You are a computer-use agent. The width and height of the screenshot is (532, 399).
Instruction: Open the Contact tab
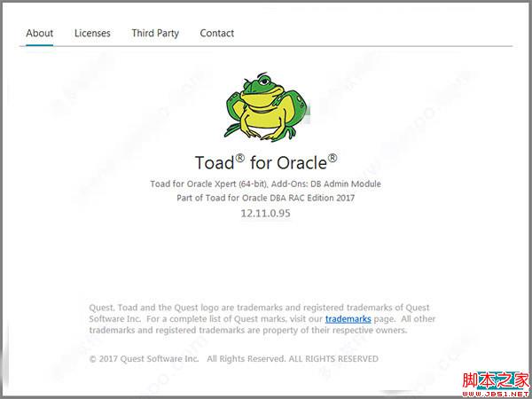pos(217,34)
